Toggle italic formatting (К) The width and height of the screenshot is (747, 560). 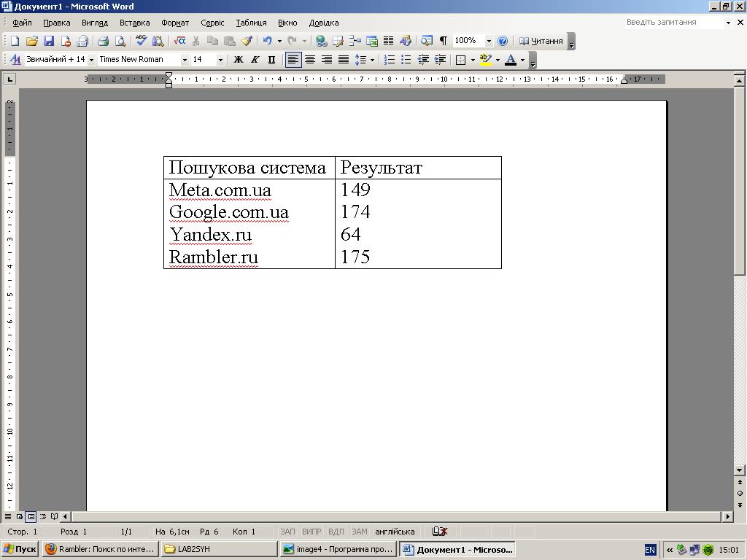point(255,60)
